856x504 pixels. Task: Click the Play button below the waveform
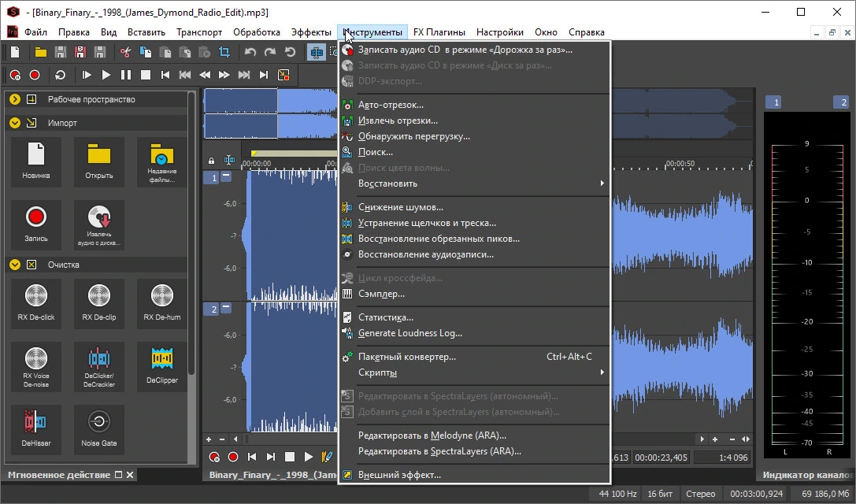tap(309, 457)
